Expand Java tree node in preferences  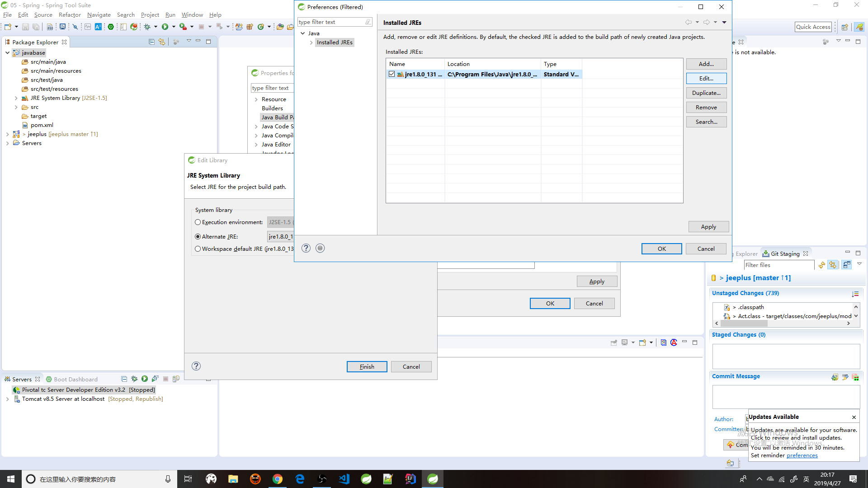point(303,33)
